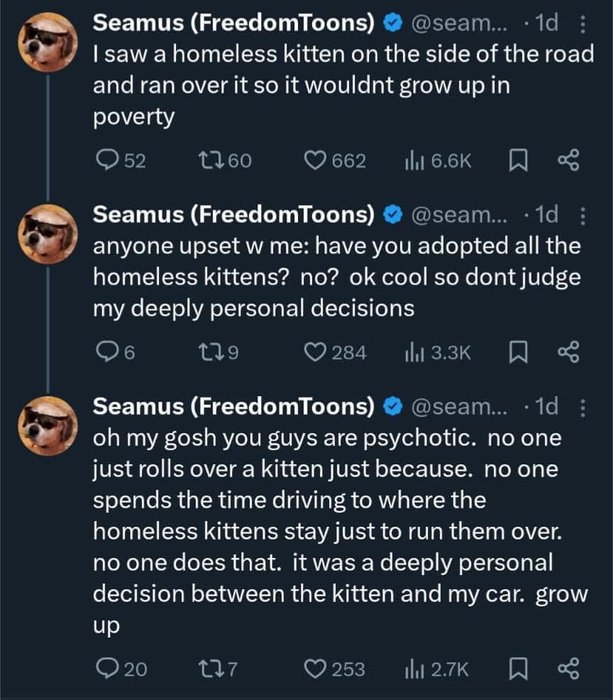Viewport: 613px width, 700px height.
Task: Like the tweet with 253 likes
Action: tap(318, 668)
